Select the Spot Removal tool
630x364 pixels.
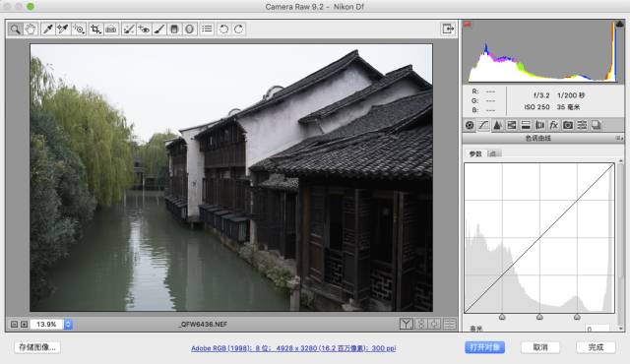129,29
